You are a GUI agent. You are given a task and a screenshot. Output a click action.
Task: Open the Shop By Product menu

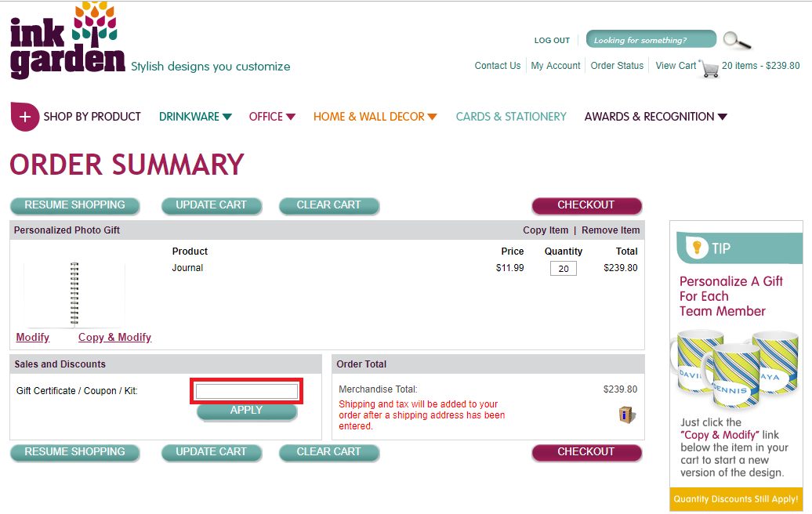pyautogui.click(x=92, y=117)
